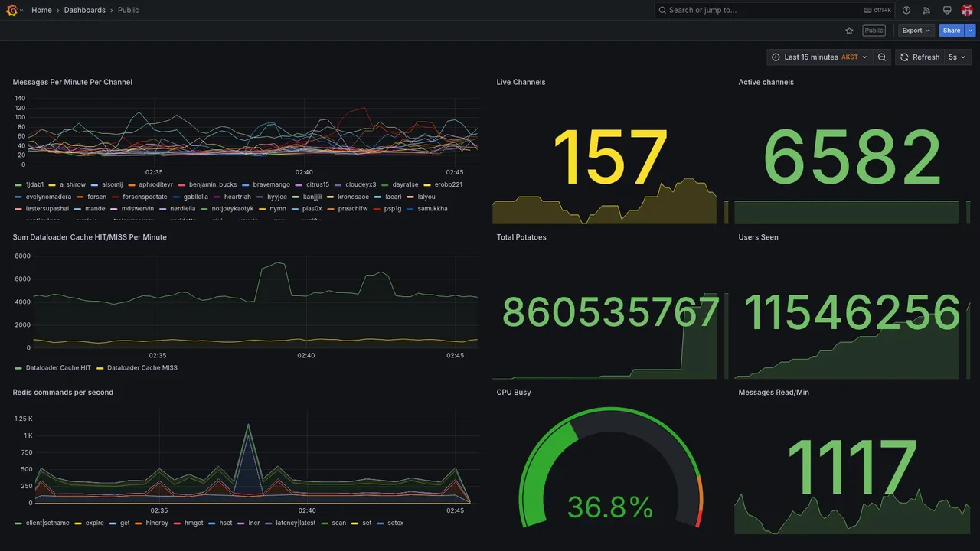Click the blue Share button
The image size is (980, 551).
[x=952, y=31]
